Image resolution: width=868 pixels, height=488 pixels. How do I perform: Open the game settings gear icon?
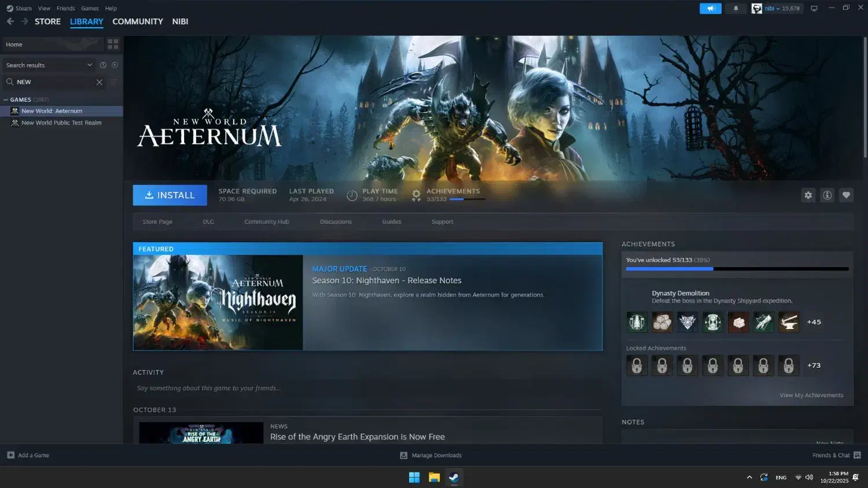tap(808, 195)
